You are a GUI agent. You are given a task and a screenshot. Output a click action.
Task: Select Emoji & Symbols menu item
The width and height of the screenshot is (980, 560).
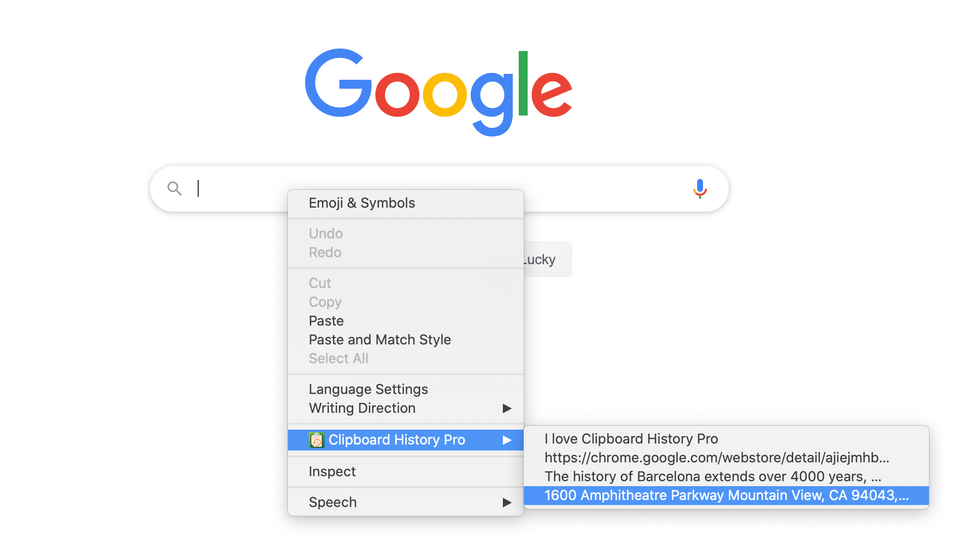362,203
